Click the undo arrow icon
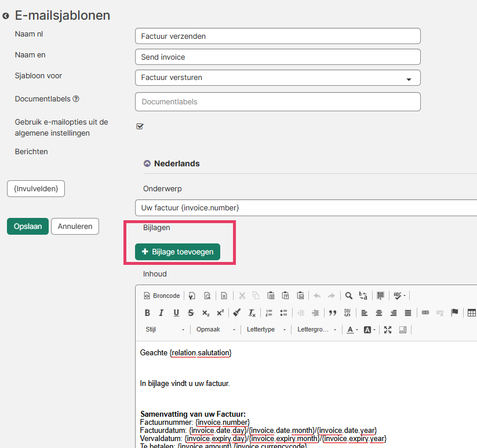The image size is (477, 448). (317, 296)
